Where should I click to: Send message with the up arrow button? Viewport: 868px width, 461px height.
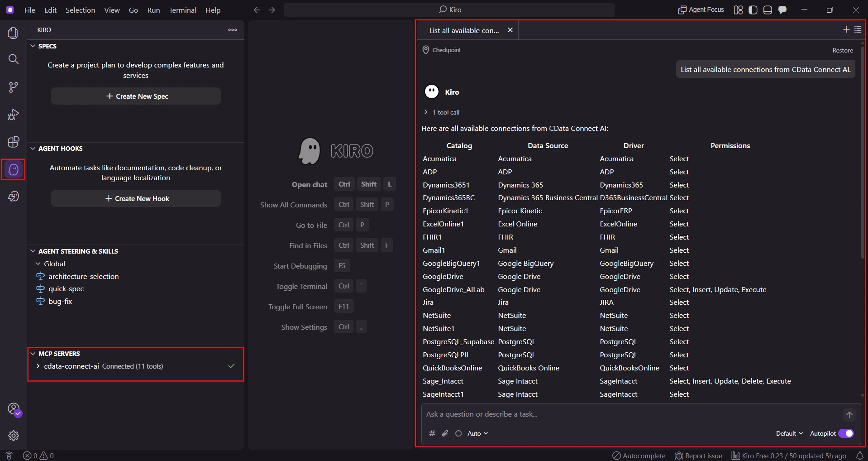point(849,414)
